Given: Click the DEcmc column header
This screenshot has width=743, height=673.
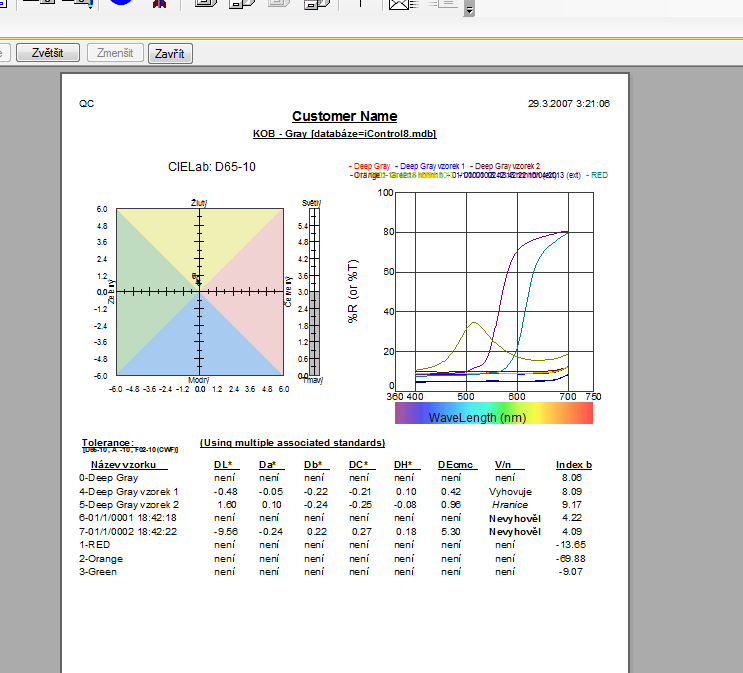Looking at the screenshot, I should pos(455,464).
